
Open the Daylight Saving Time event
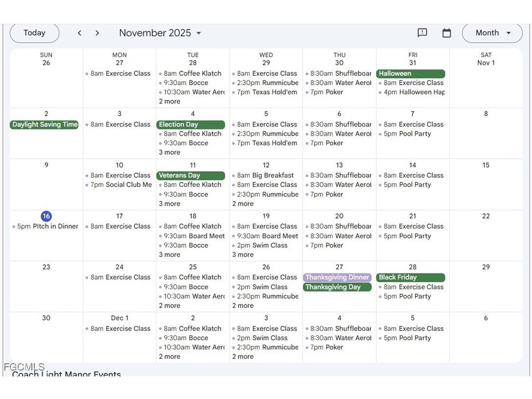click(45, 125)
